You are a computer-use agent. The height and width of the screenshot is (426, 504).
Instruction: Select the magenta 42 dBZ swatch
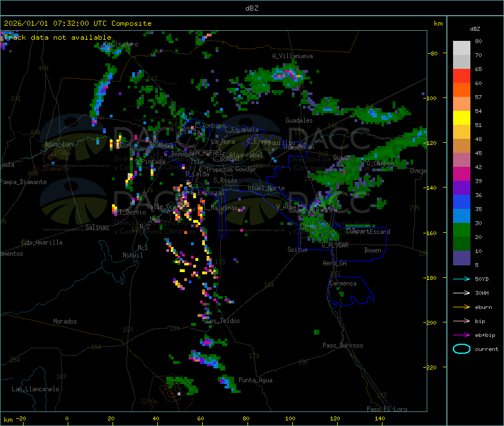point(461,174)
